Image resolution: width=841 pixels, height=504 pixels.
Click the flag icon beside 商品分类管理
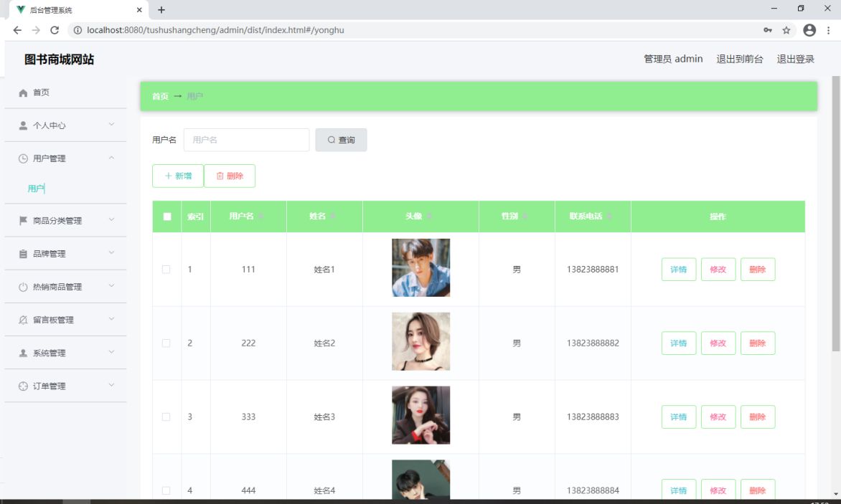(23, 221)
